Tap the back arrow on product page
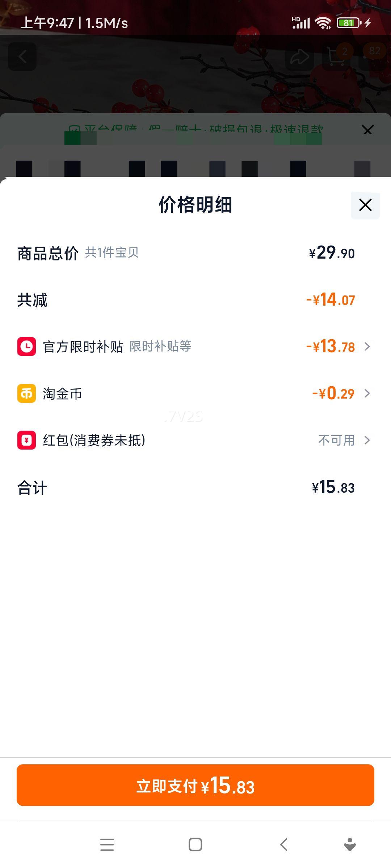391x868 pixels. (x=22, y=57)
